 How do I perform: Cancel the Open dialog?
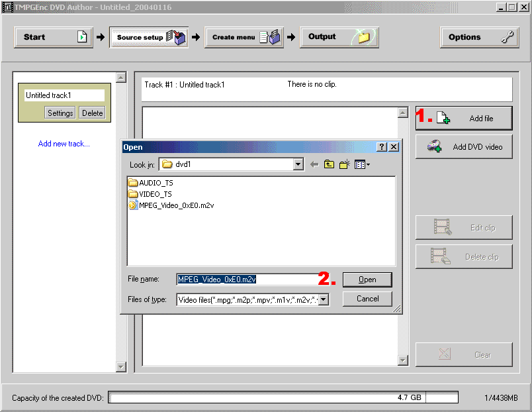point(367,299)
